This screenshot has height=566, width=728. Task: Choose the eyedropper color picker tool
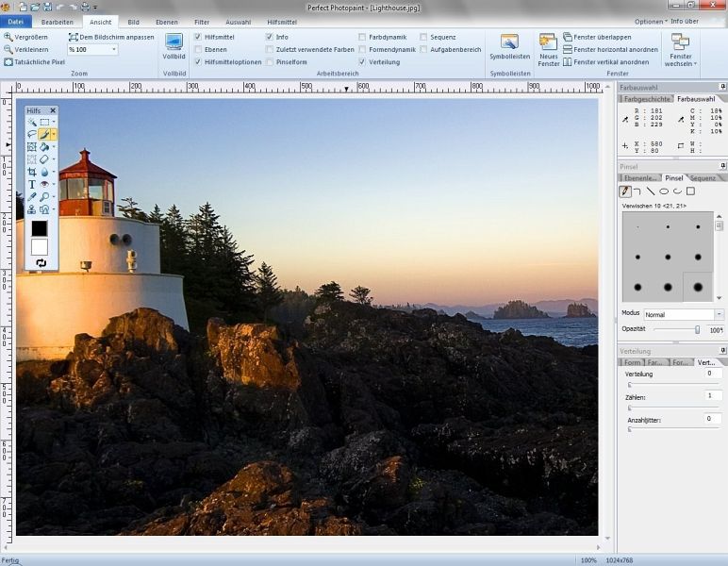click(32, 197)
